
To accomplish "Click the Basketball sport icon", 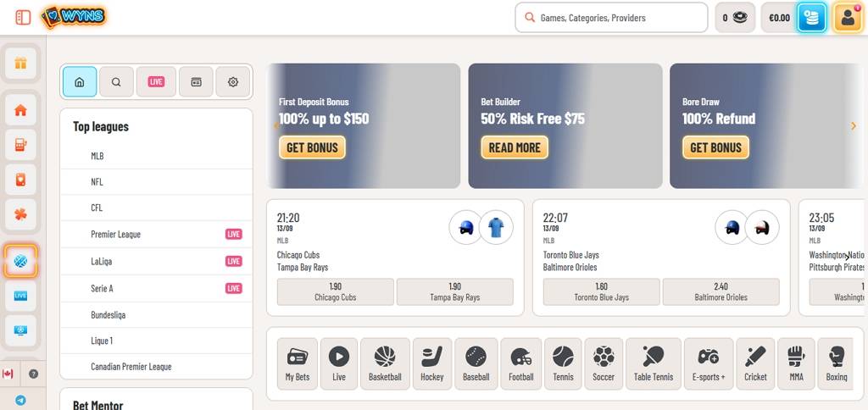I will click(385, 364).
